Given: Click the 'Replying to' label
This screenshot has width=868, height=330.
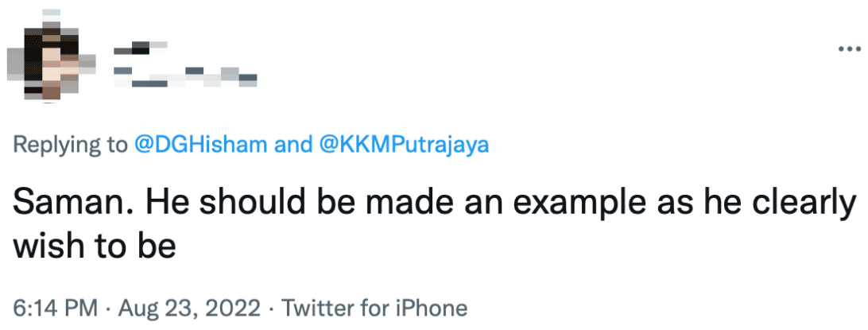Looking at the screenshot, I should [x=70, y=145].
